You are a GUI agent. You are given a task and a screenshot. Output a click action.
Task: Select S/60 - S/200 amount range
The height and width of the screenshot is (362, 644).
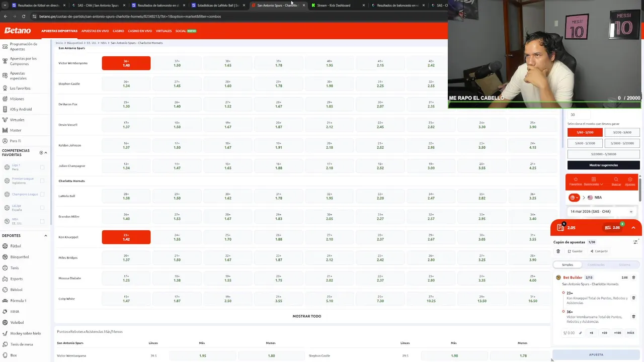[x=585, y=132]
